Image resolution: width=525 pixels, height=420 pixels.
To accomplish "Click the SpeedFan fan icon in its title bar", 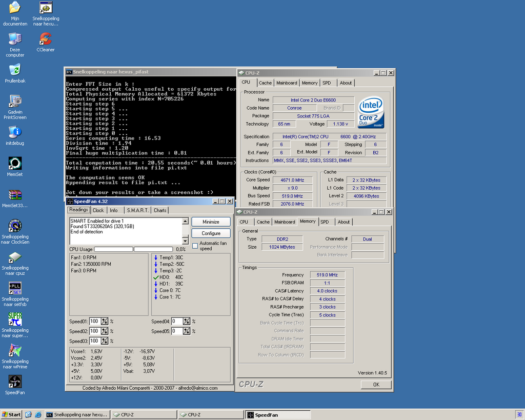I will click(70, 202).
